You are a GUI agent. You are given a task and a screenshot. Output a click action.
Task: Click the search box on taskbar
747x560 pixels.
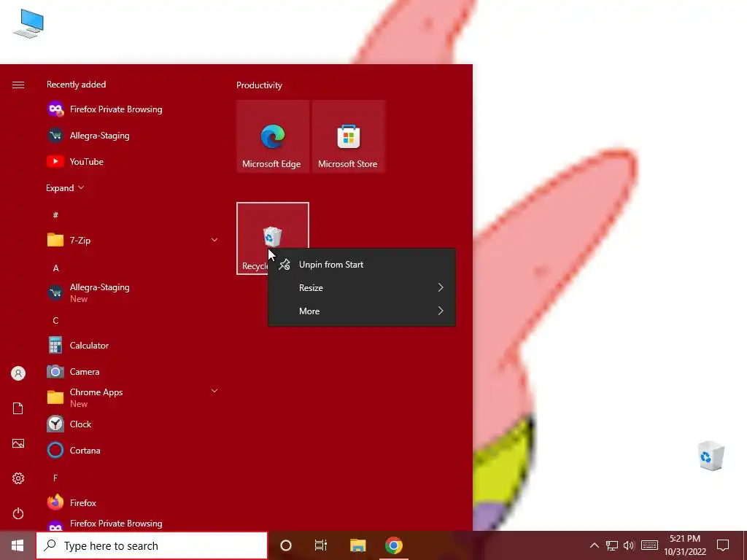152,545
